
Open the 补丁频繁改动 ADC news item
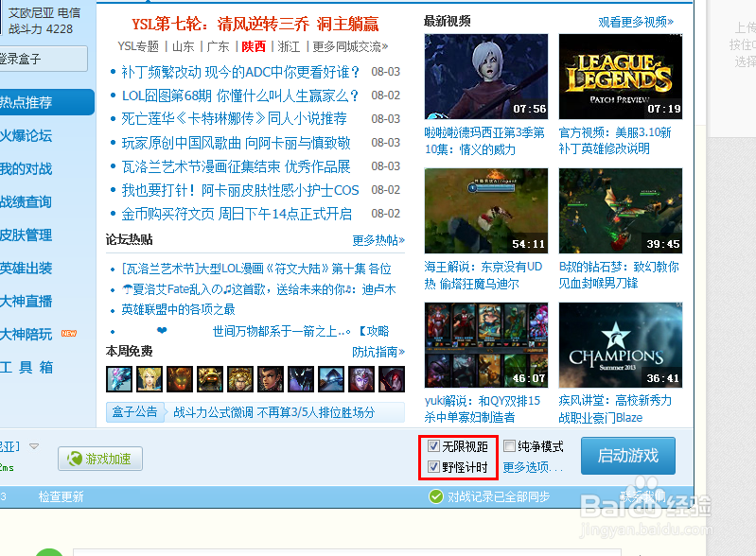pos(240,72)
